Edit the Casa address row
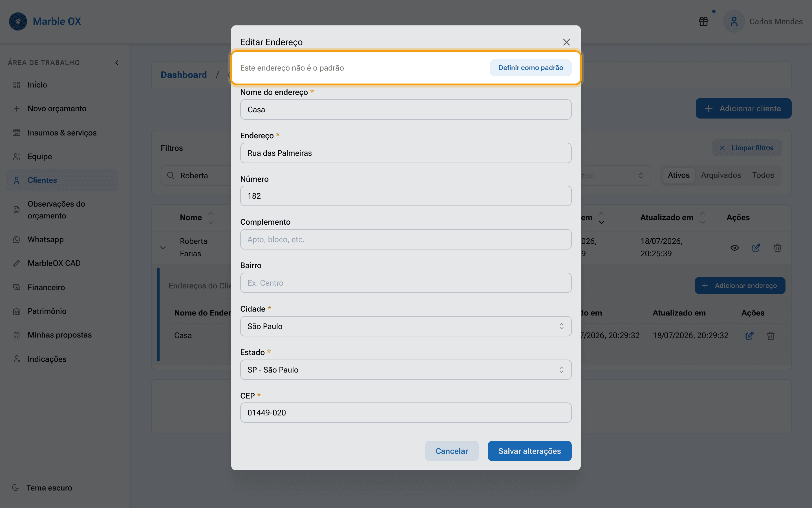This screenshot has width=812, height=508. coord(749,336)
